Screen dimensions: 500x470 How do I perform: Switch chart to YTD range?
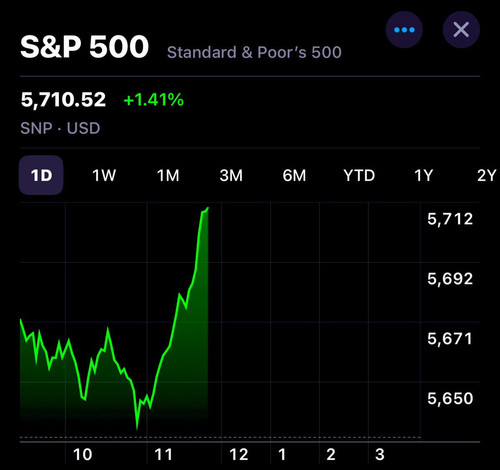359,175
